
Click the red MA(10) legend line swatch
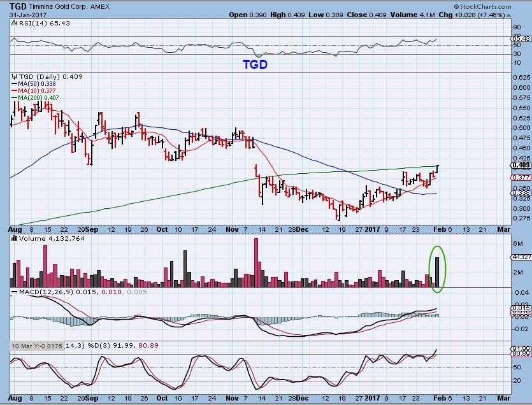click(14, 90)
